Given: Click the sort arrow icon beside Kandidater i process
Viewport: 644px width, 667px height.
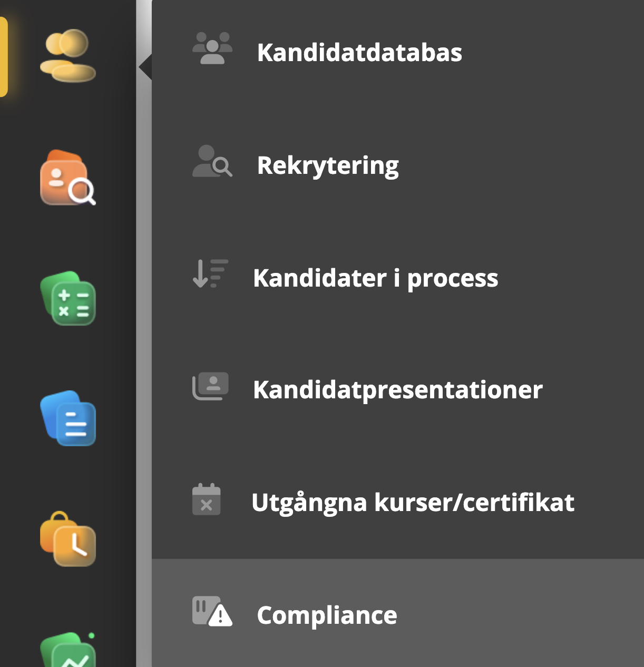Looking at the screenshot, I should (210, 273).
